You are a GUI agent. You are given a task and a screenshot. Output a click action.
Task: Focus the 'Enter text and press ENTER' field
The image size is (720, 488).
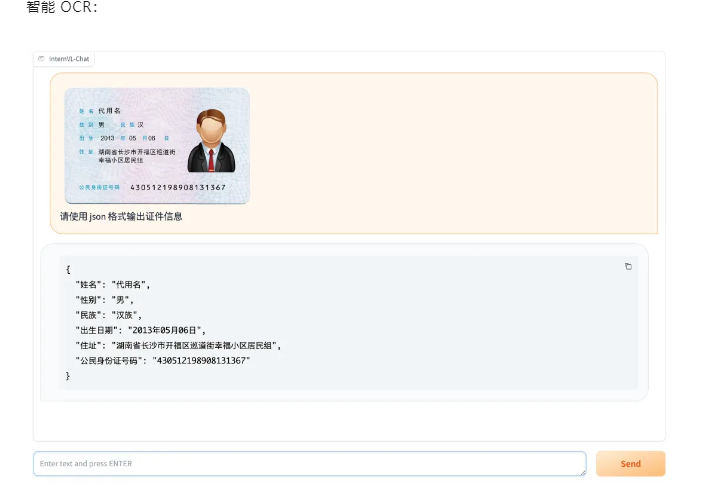(308, 463)
